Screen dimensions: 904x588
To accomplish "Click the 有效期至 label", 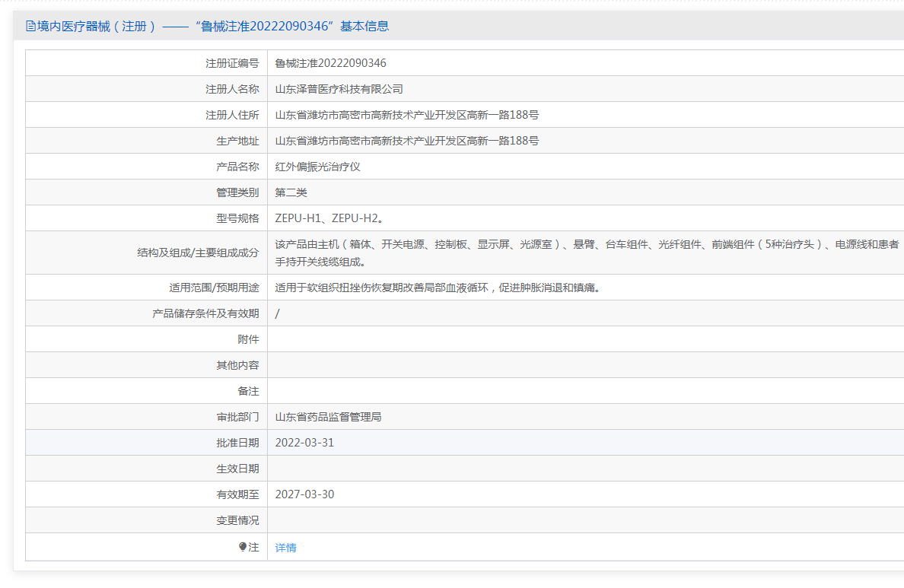I will point(237,495).
